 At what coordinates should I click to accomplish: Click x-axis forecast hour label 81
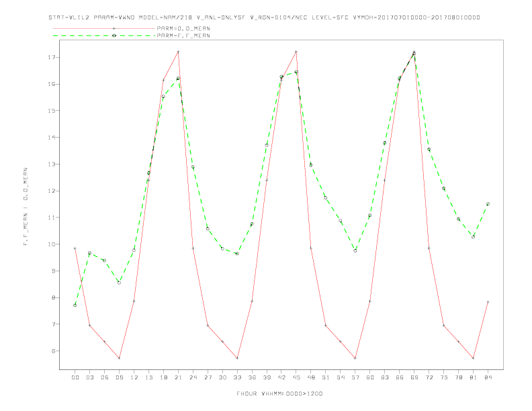click(x=474, y=377)
